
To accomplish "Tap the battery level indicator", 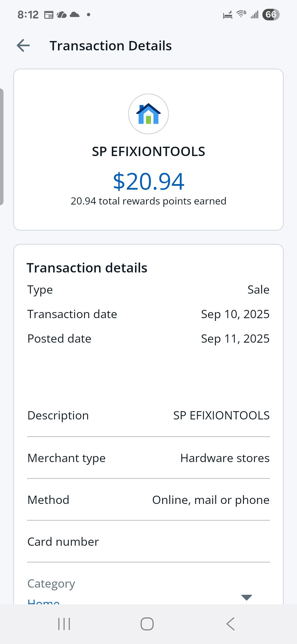I will pyautogui.click(x=271, y=15).
